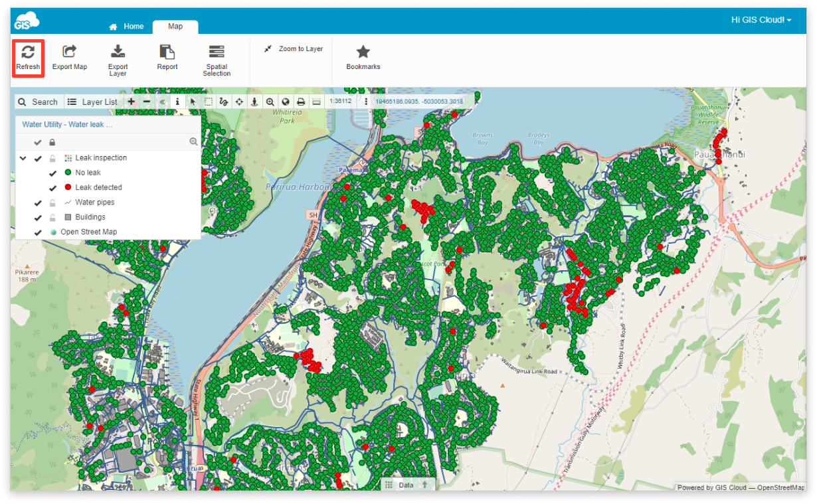The image size is (817, 504).
Task: Open Street View with the pegman icon
Action: tap(255, 101)
